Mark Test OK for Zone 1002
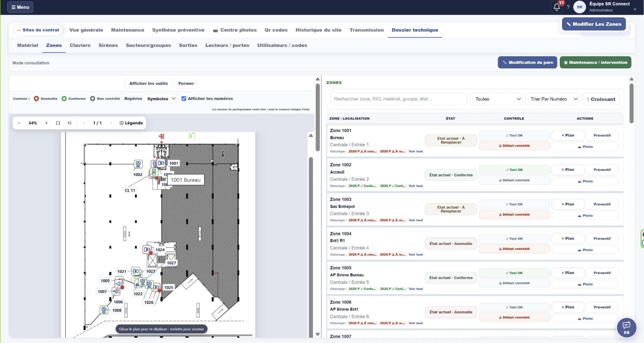Viewport: 644px width, 343px height. [514, 170]
